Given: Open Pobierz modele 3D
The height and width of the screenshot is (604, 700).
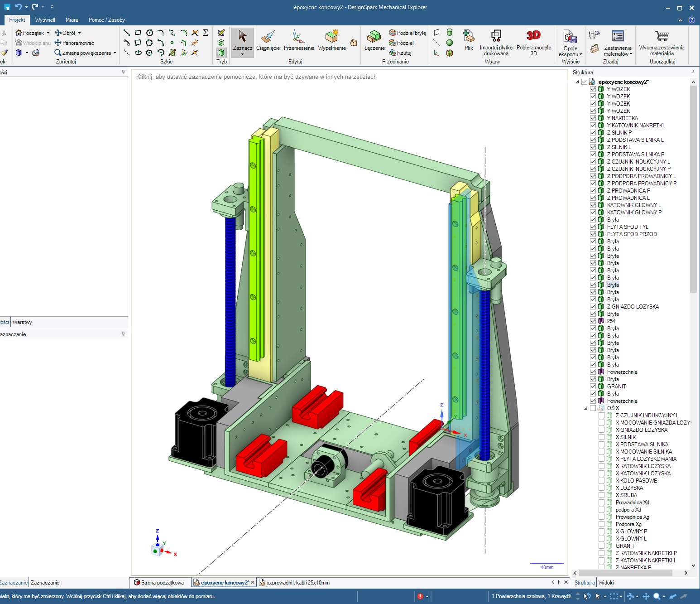Looking at the screenshot, I should [x=534, y=43].
